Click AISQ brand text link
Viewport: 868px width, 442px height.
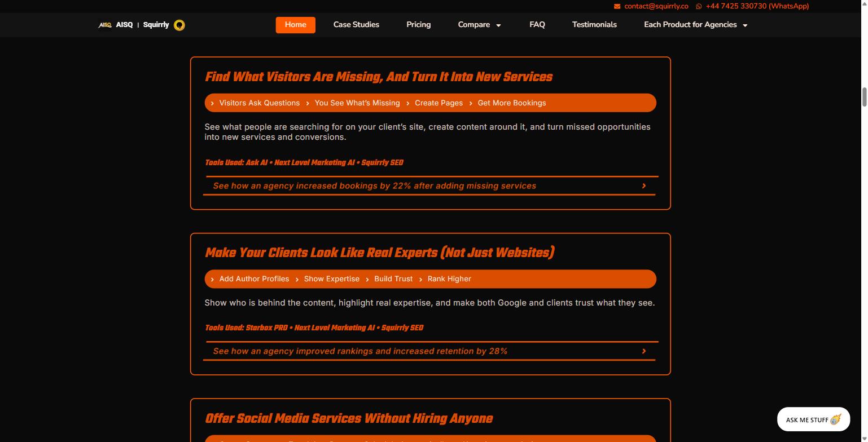coord(124,25)
